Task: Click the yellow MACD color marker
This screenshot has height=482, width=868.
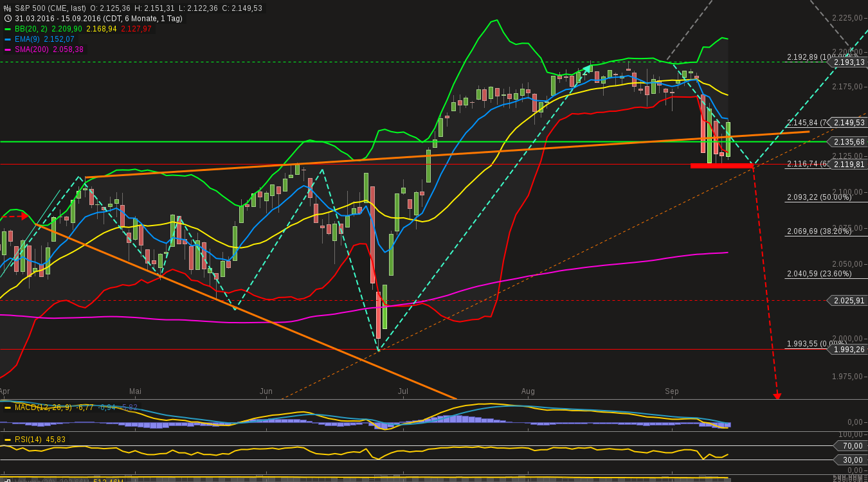Action: tap(8, 407)
